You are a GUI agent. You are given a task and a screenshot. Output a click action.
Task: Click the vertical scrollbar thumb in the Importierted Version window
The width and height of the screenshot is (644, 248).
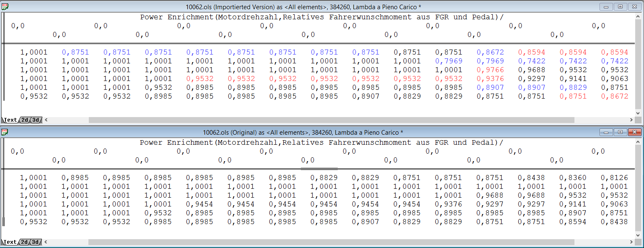[639, 65]
